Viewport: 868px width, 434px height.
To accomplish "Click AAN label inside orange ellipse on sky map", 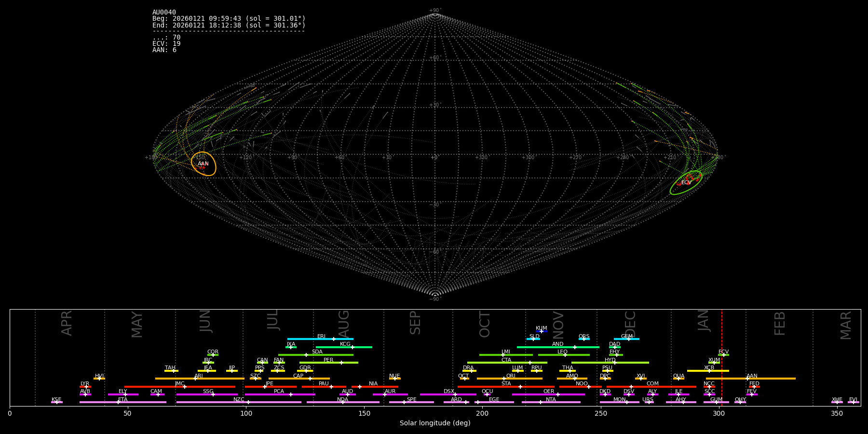I will pos(203,164).
